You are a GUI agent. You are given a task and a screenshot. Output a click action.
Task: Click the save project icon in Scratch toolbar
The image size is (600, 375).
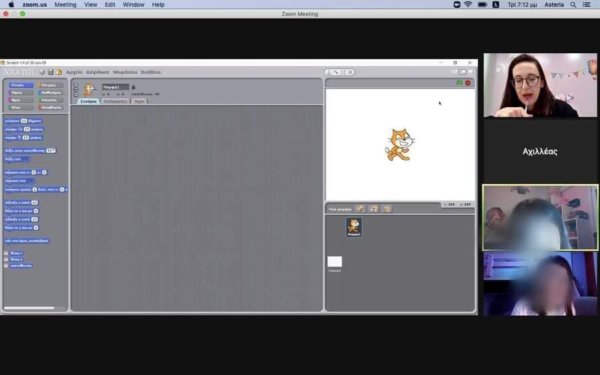click(51, 72)
